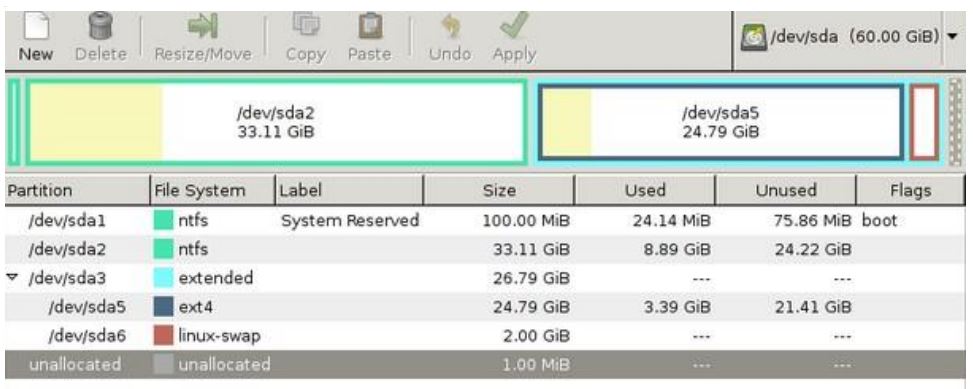Select /dev/sda5 block in the disk map

(x=720, y=122)
